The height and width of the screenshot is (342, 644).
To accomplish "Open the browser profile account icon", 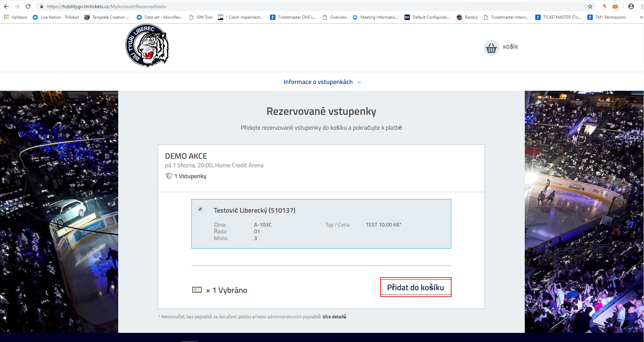I will (x=631, y=6).
